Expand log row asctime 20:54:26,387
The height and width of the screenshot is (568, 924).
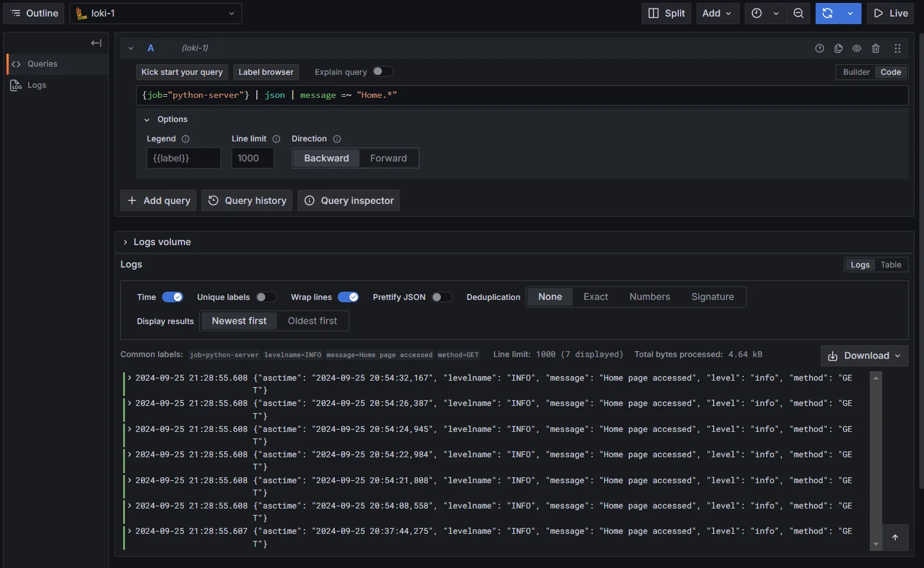click(130, 403)
